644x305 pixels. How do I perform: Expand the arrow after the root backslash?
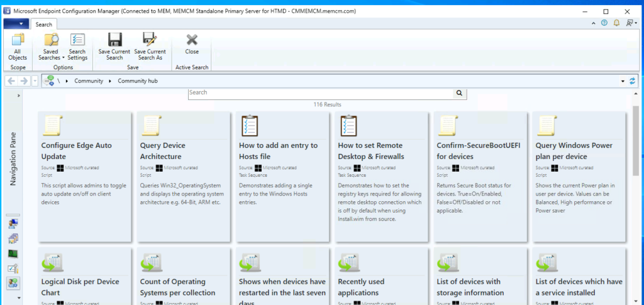pyautogui.click(x=67, y=81)
